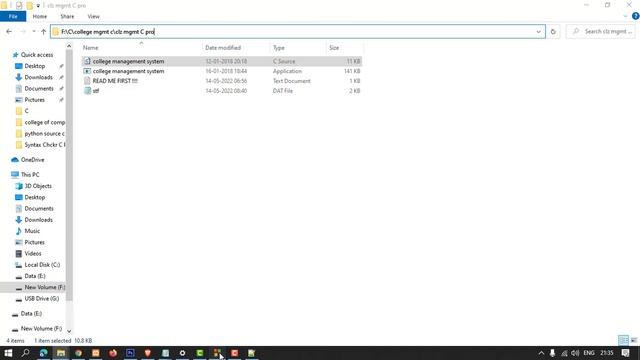640x360 pixels.
Task: Click navigation pane scroll up arrow
Action: [x=69, y=46]
